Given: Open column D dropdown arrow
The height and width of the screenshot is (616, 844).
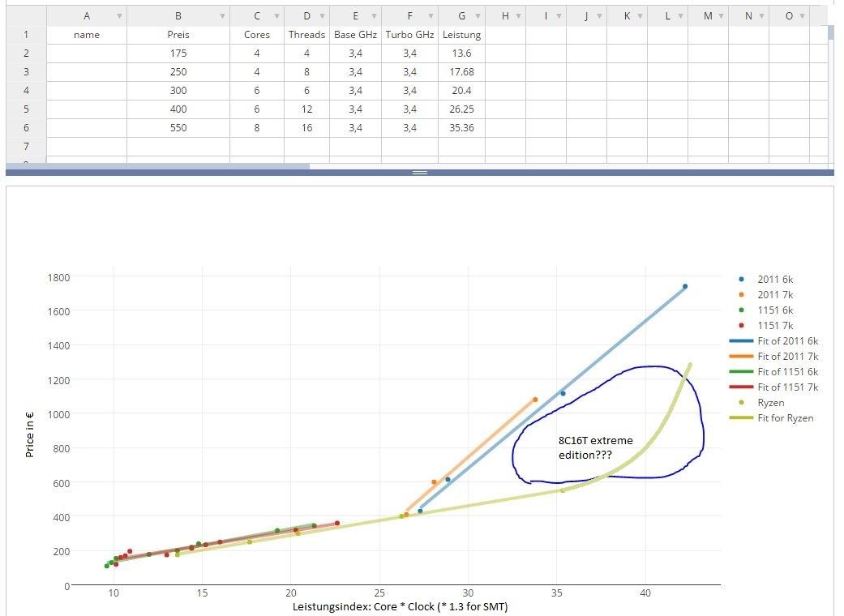Looking at the screenshot, I should click(x=322, y=16).
